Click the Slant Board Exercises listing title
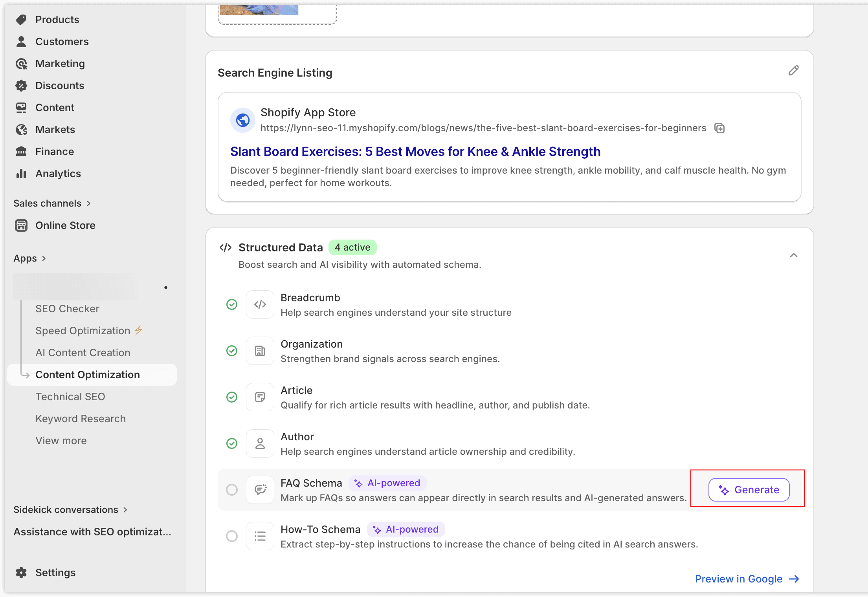 (x=415, y=152)
